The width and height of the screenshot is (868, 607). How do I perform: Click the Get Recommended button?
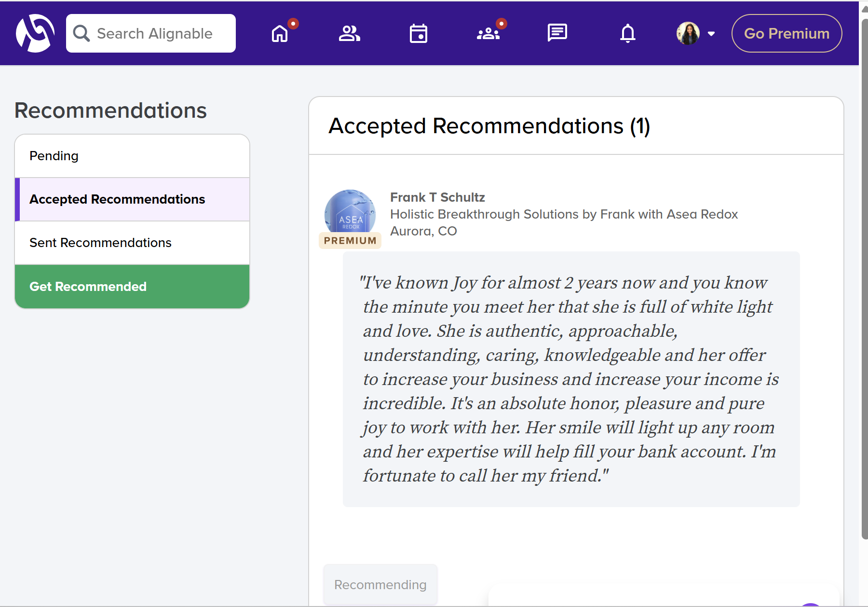click(x=132, y=287)
